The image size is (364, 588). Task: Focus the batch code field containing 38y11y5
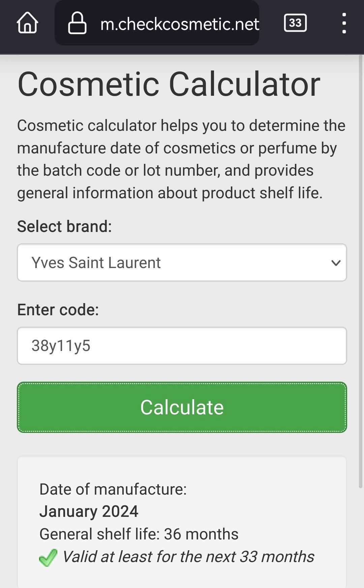click(182, 346)
